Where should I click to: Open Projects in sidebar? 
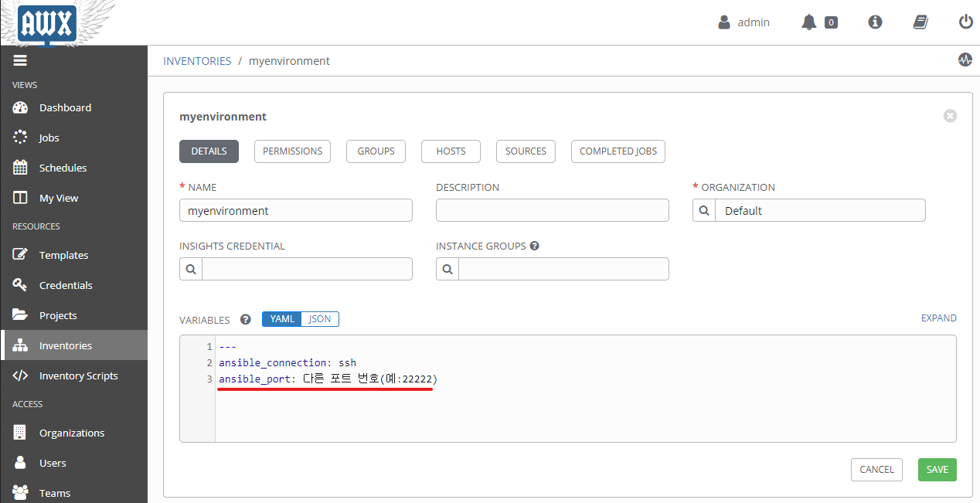(x=73, y=315)
